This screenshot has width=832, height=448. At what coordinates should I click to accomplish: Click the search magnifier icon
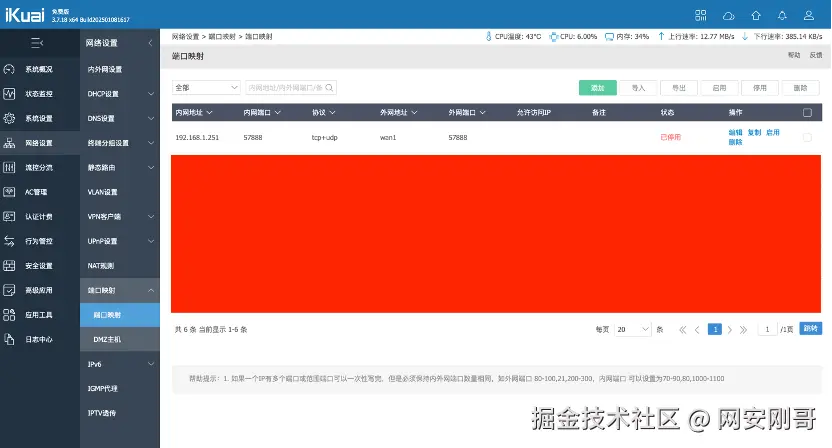pyautogui.click(x=330, y=88)
